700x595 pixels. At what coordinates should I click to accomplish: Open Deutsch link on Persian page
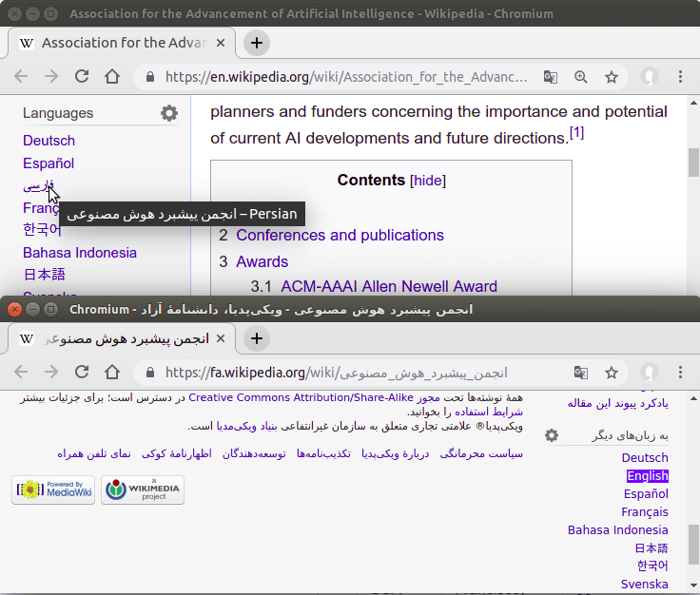(x=645, y=457)
